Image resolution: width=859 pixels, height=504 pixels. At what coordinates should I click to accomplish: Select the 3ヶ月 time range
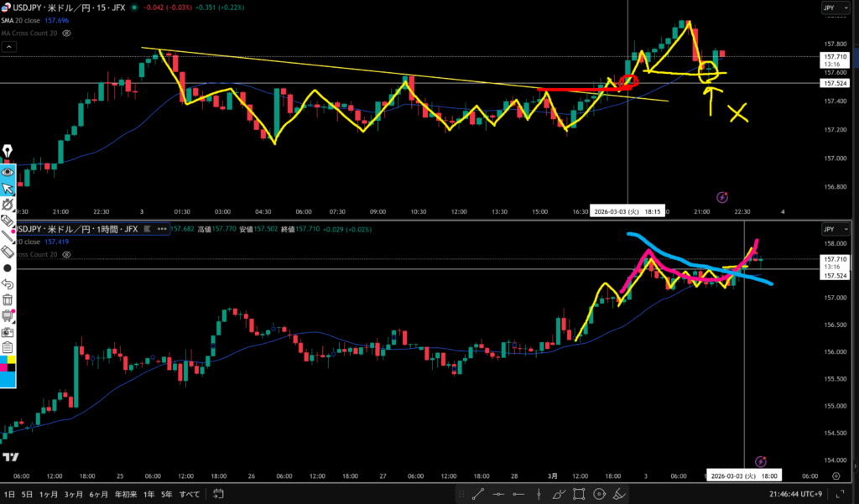pyautogui.click(x=74, y=493)
